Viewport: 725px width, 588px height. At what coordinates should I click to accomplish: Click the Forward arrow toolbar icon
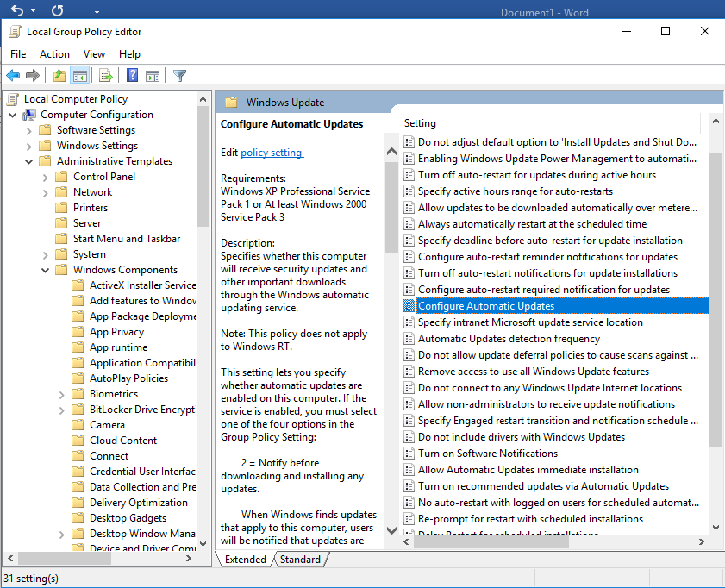[x=33, y=75]
